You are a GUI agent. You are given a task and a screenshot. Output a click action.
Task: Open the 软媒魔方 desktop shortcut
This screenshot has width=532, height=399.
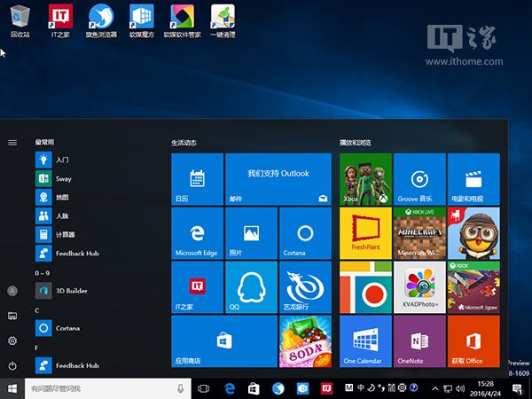click(142, 20)
